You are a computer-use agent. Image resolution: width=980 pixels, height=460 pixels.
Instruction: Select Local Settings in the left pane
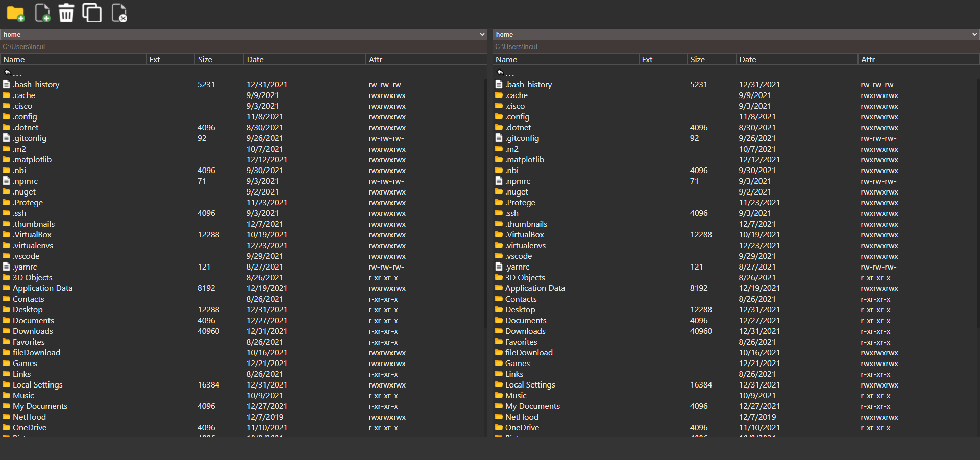pos(37,384)
